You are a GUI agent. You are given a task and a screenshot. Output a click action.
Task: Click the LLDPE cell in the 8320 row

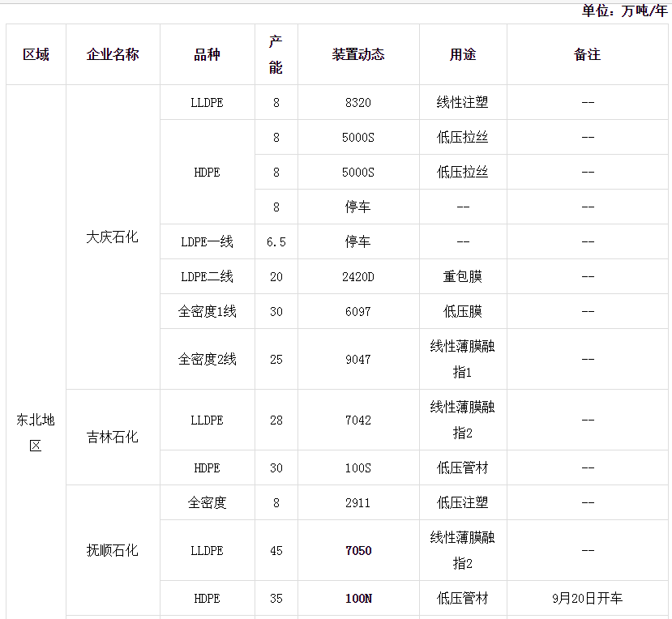coord(207,102)
